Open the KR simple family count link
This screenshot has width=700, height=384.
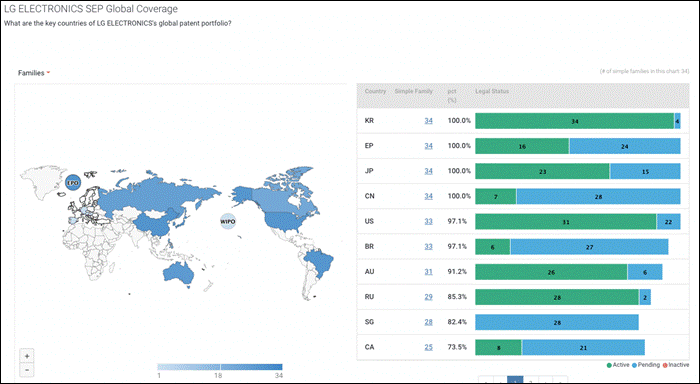tap(429, 121)
